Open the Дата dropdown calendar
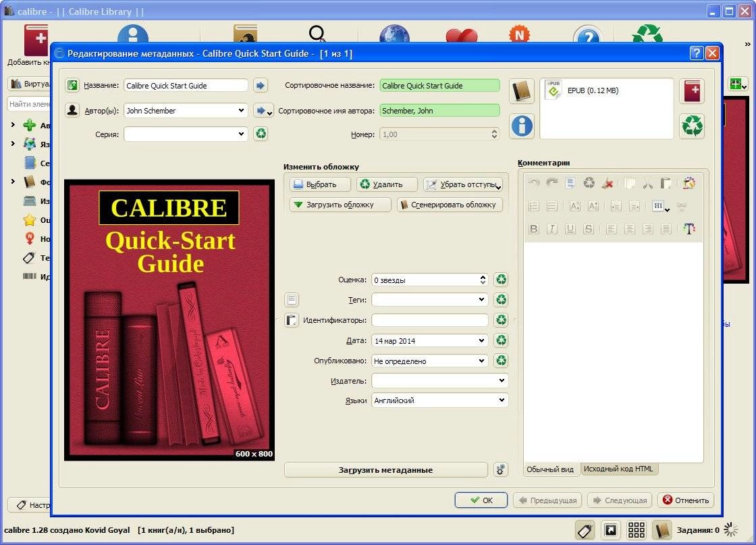Screen dimensions: 756x545 [x=481, y=340]
